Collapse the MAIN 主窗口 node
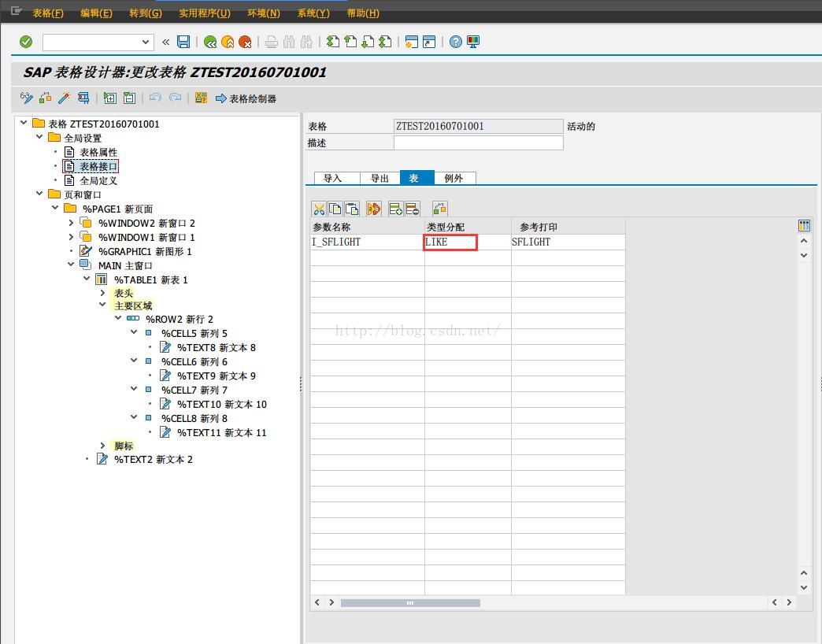The height and width of the screenshot is (644, 822). point(72,265)
